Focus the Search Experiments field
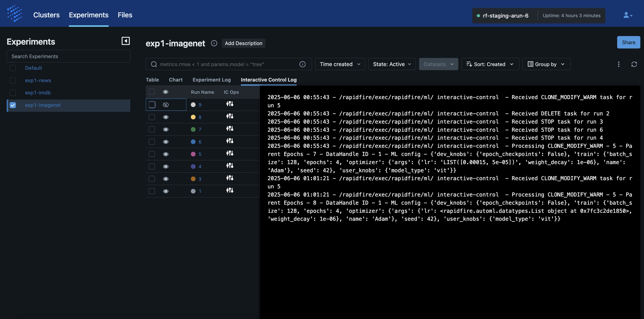The width and height of the screenshot is (644, 319). point(68,56)
